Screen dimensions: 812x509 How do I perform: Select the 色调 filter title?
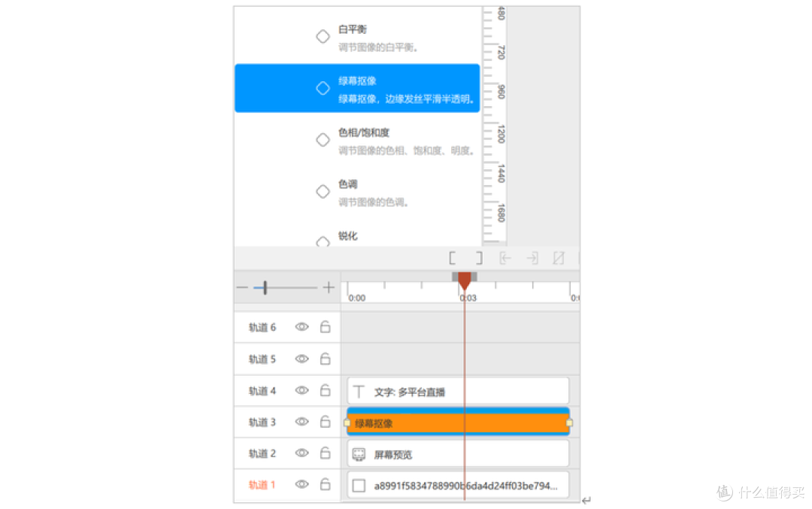(x=348, y=184)
